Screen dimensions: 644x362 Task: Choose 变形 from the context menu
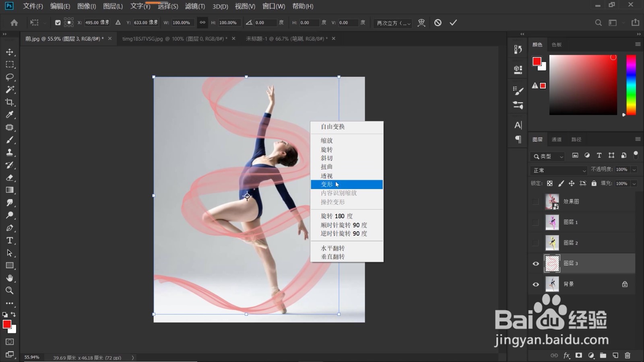click(347, 184)
